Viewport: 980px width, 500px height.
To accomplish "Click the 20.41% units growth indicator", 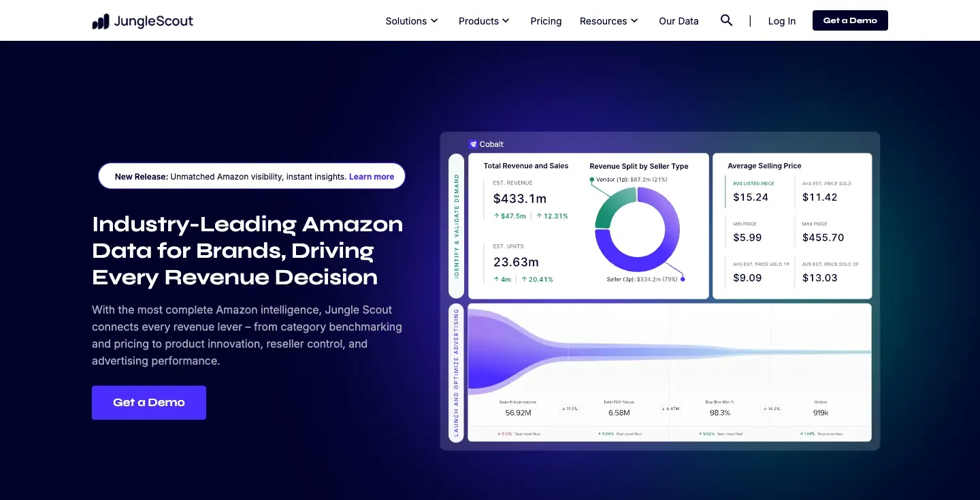I will (537, 279).
